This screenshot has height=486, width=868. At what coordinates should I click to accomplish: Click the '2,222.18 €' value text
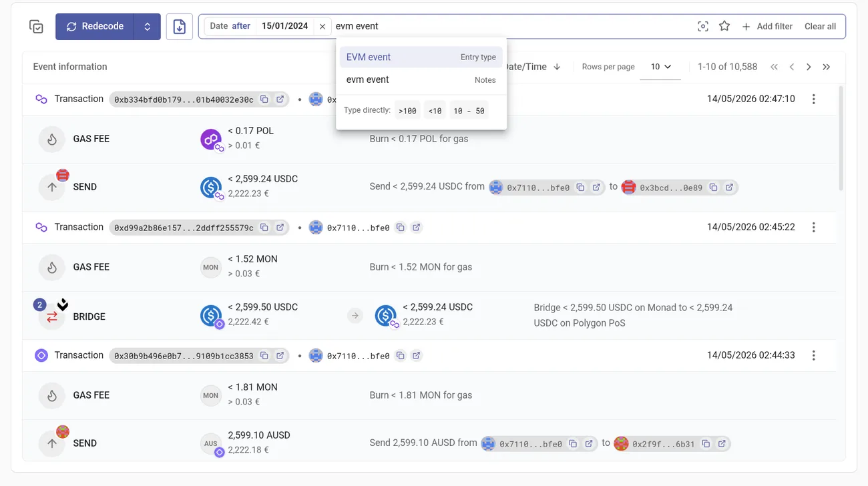[248, 450]
